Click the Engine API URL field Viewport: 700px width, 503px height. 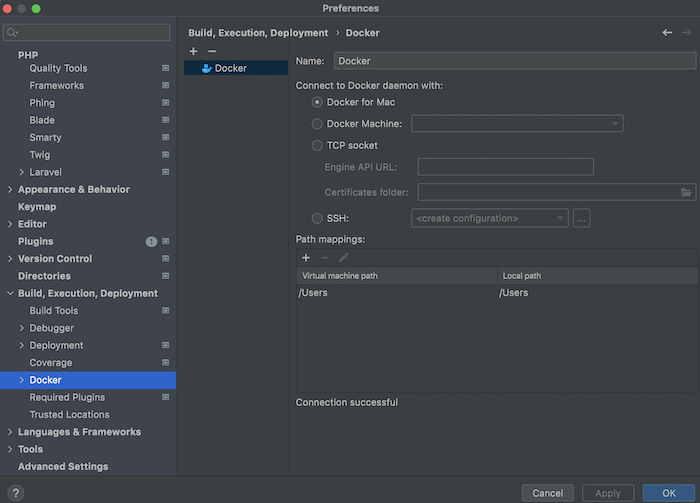[505, 167]
